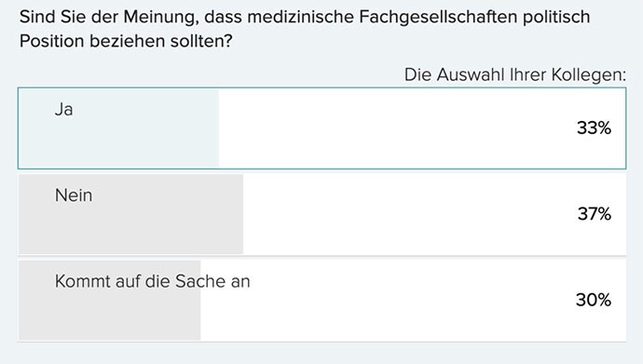Choose "Kommt auf die Sache an" answer
This screenshot has height=364, width=643.
[321, 300]
